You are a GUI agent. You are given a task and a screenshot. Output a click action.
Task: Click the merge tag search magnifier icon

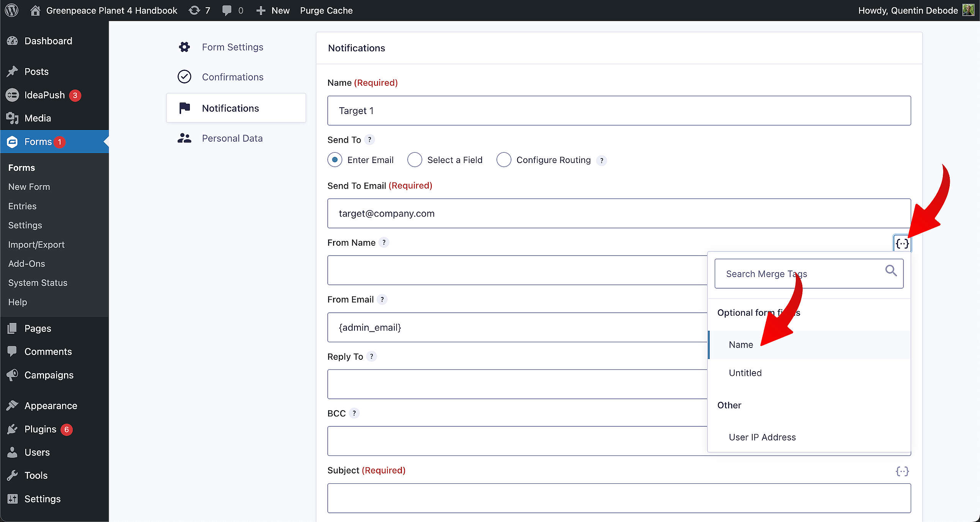point(891,271)
